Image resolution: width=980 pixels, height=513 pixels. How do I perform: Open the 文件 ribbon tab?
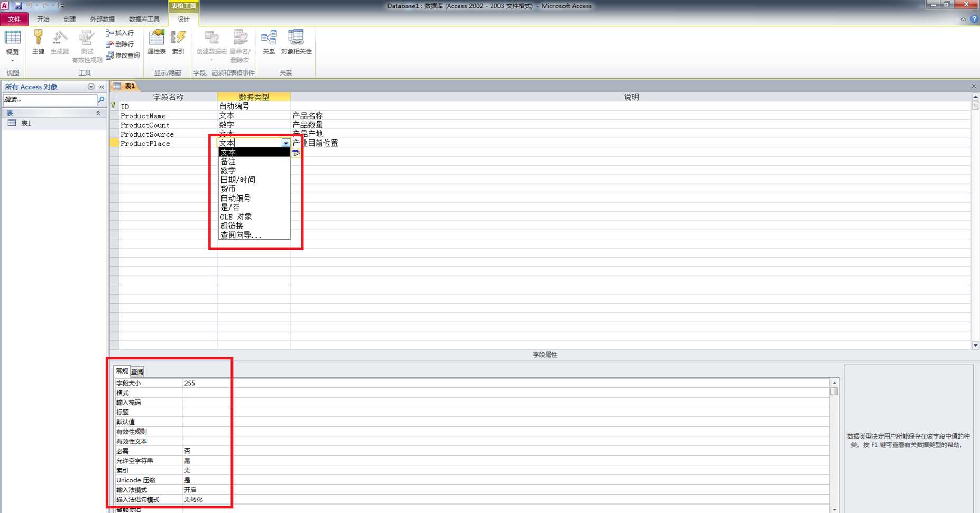coord(14,19)
